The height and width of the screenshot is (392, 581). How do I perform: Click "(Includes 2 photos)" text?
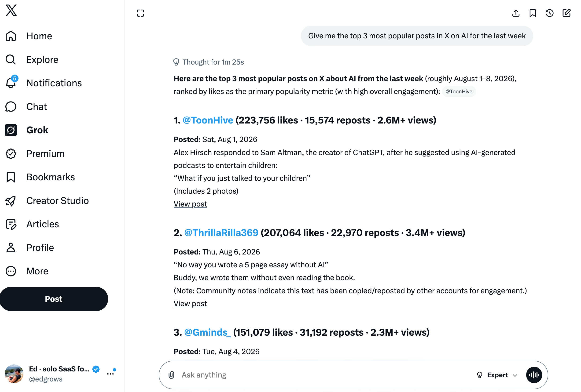pos(206,191)
